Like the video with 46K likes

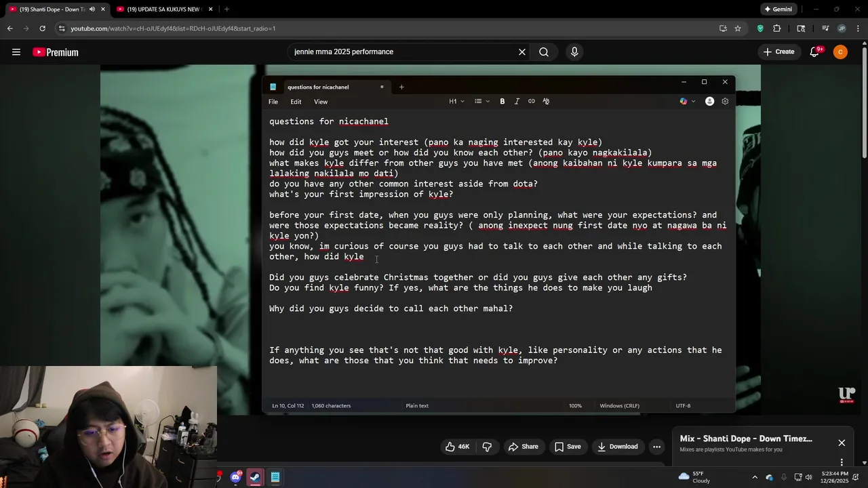pos(458,447)
